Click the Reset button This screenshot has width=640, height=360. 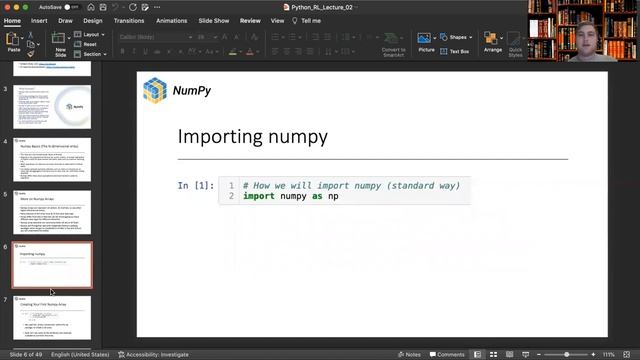(x=86, y=44)
